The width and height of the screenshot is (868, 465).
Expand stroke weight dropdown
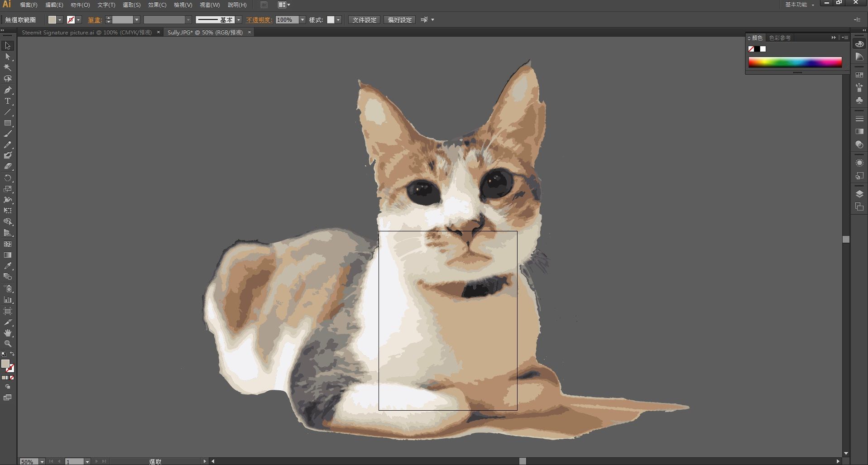tap(137, 20)
